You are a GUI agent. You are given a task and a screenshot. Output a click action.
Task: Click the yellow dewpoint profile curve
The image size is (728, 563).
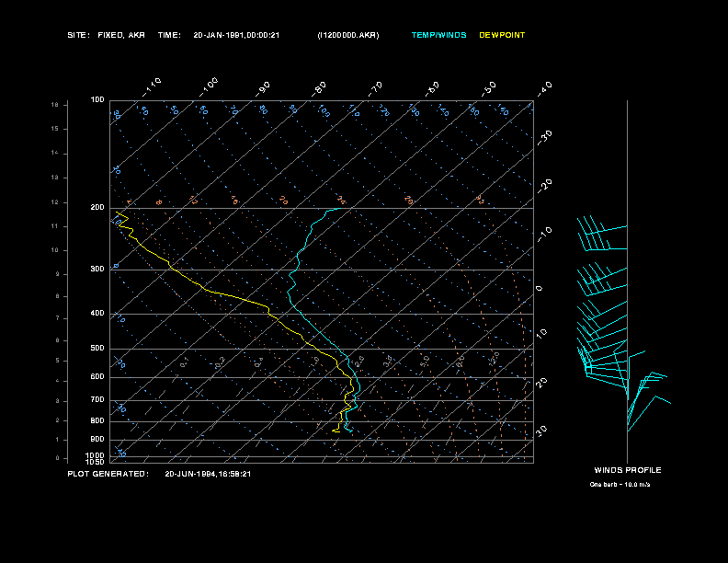click(x=233, y=295)
